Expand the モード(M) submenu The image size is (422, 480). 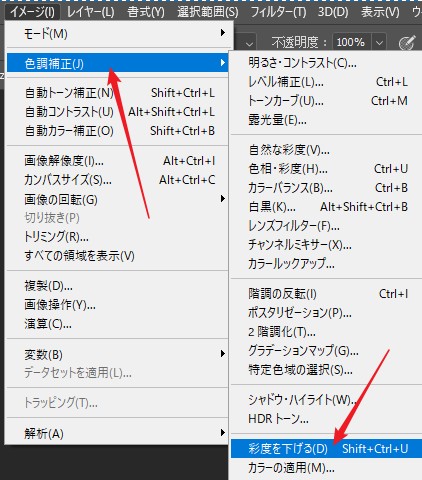117,34
